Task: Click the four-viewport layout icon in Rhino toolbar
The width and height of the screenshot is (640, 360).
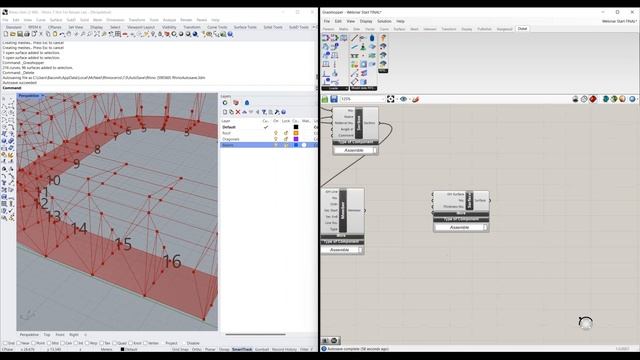Action: coord(118,34)
